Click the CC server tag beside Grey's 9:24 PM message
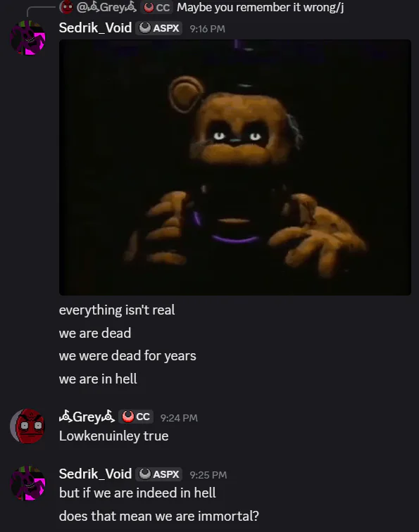The width and height of the screenshot is (419, 532). (x=136, y=417)
